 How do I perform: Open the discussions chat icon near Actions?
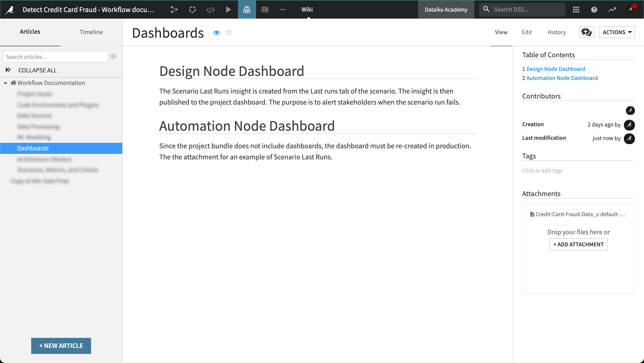click(x=586, y=32)
